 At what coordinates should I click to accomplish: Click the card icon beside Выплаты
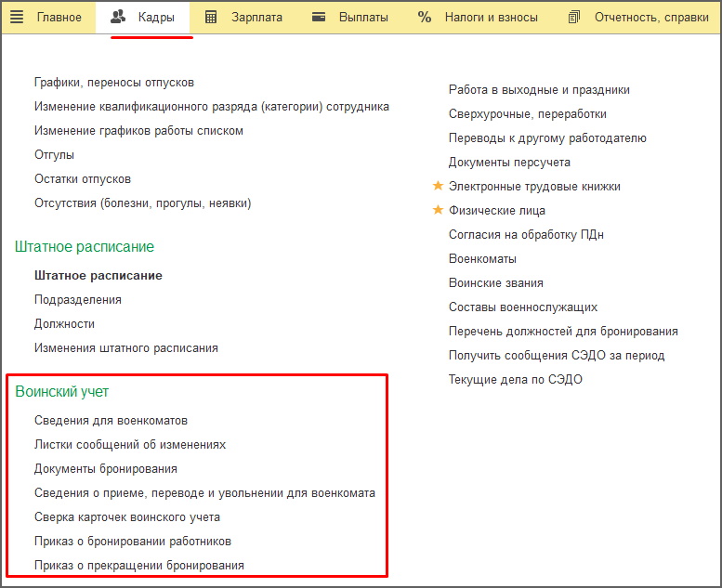pos(319,17)
